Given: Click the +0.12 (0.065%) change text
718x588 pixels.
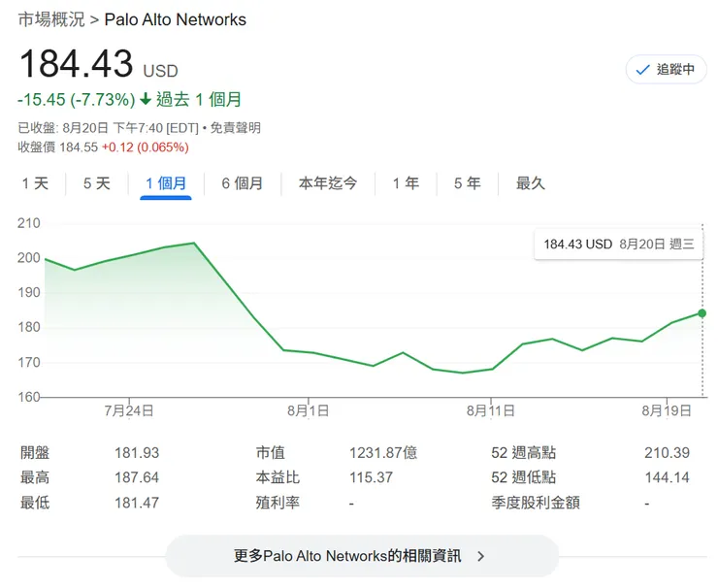Looking at the screenshot, I should click(146, 147).
